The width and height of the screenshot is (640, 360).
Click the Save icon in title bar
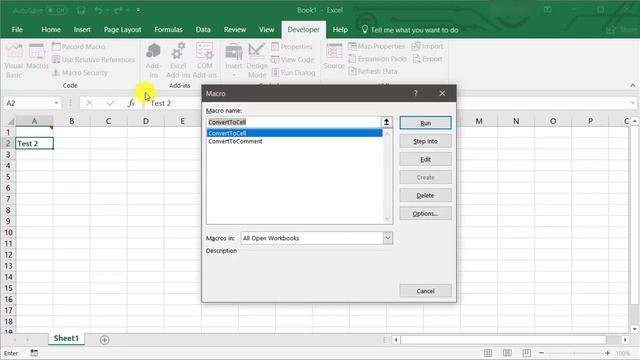coord(81,10)
